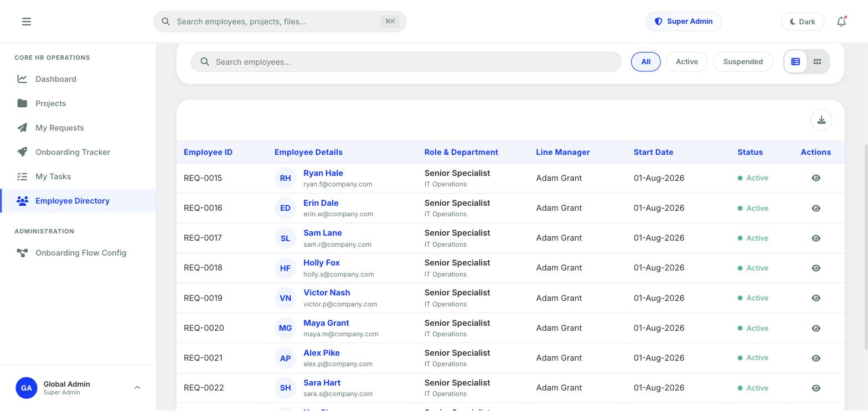Open My Requests in sidebar
Viewport: 868px width, 411px height.
(x=78, y=128)
